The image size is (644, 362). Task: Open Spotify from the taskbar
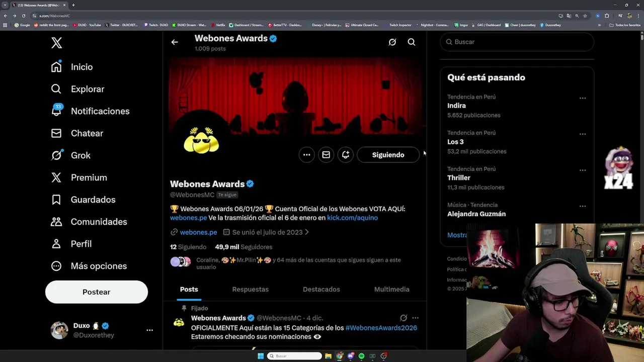pyautogui.click(x=361, y=356)
